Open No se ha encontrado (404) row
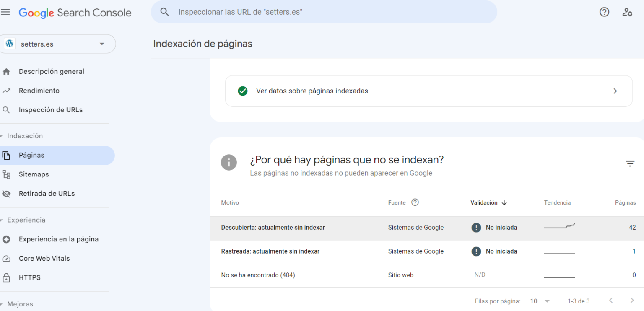 (427, 275)
